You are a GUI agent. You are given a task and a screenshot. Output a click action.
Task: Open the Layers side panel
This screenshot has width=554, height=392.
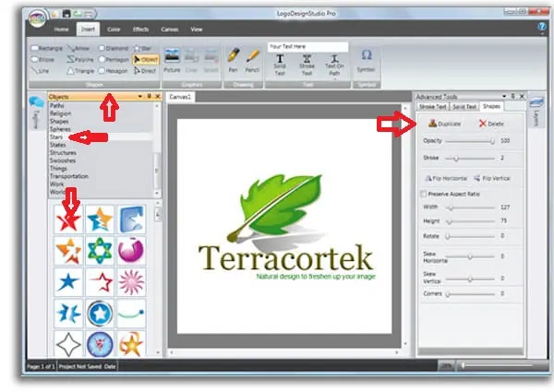click(x=536, y=112)
